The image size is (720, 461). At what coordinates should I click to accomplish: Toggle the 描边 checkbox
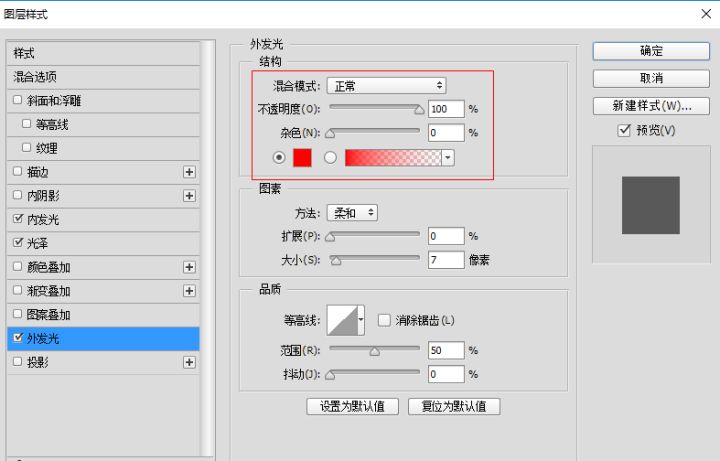point(17,171)
